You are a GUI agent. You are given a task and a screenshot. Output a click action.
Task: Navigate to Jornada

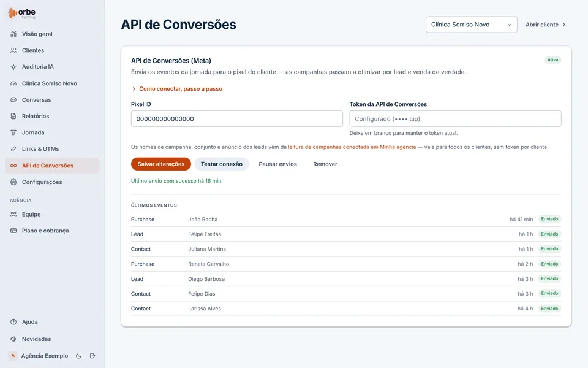click(52, 132)
